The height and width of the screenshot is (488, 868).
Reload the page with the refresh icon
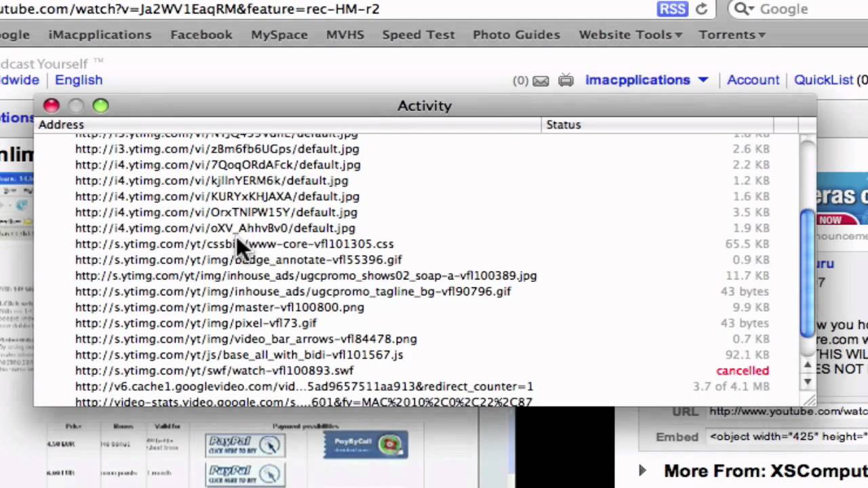click(702, 9)
